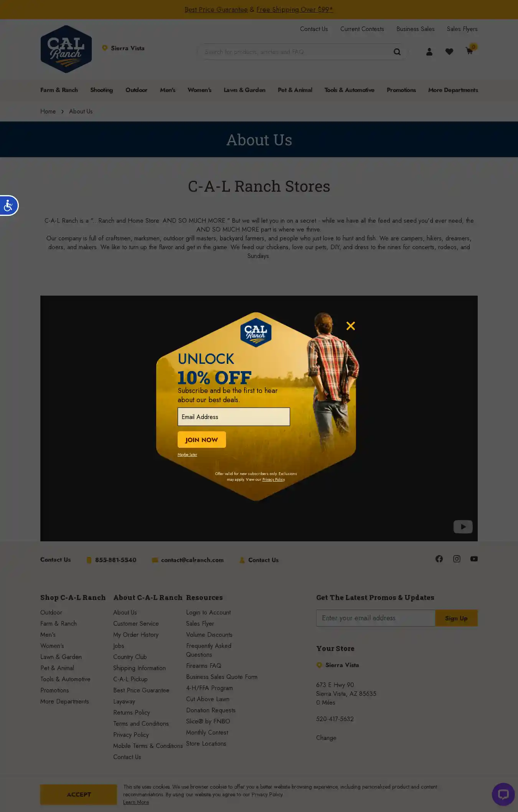This screenshot has height=812, width=518.
Task: Play the YouTube video
Action: [x=463, y=526]
